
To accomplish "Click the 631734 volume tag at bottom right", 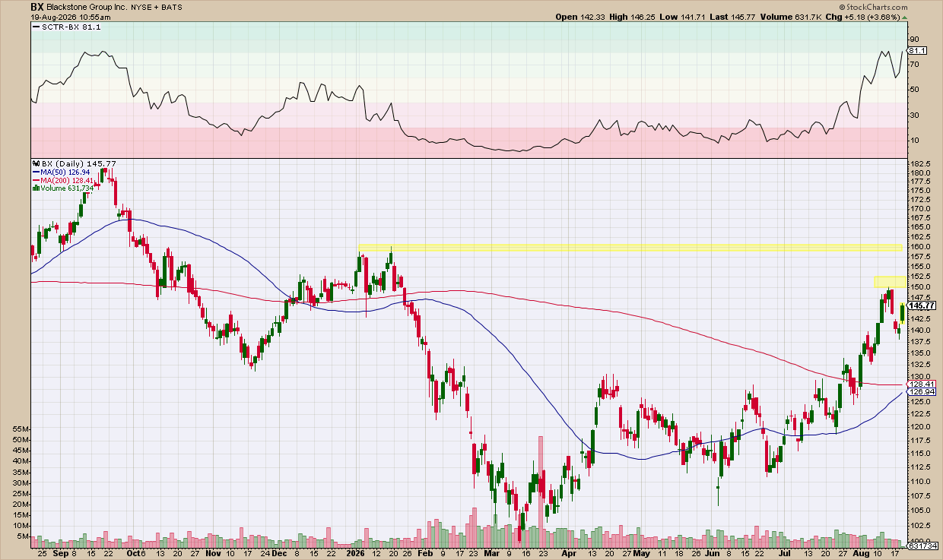I will point(923,546).
